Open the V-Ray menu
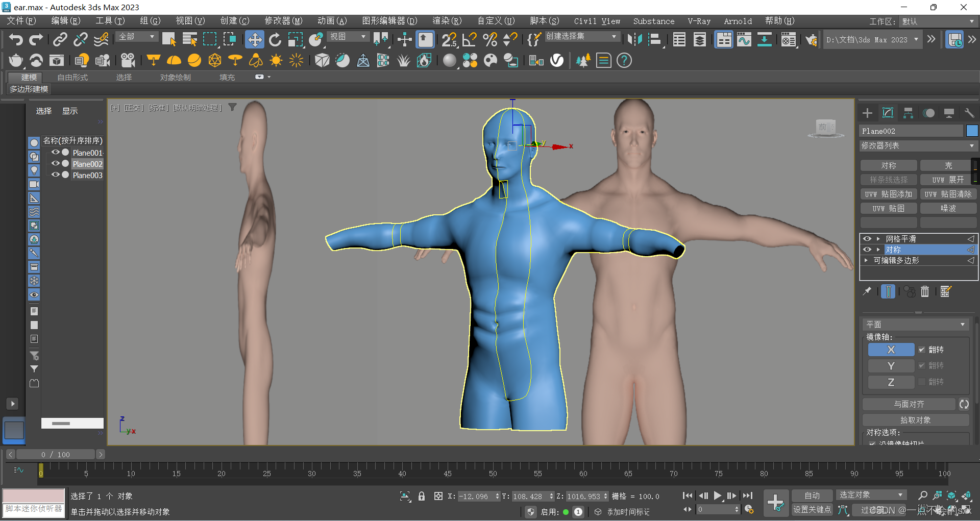 [699, 21]
